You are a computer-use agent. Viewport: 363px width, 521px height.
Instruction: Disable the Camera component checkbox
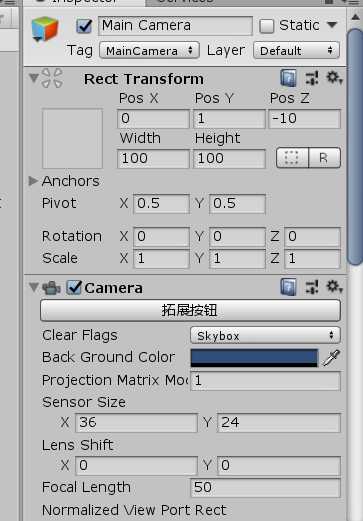74,287
